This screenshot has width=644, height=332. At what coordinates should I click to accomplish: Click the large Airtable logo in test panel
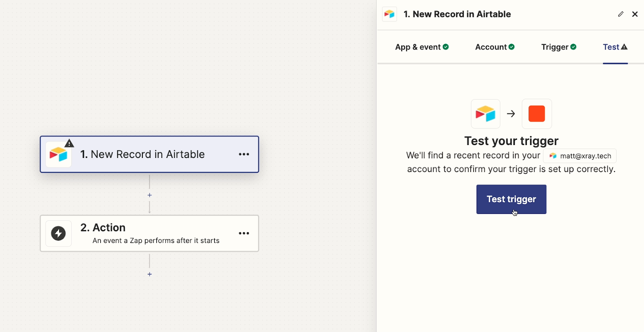pos(485,114)
